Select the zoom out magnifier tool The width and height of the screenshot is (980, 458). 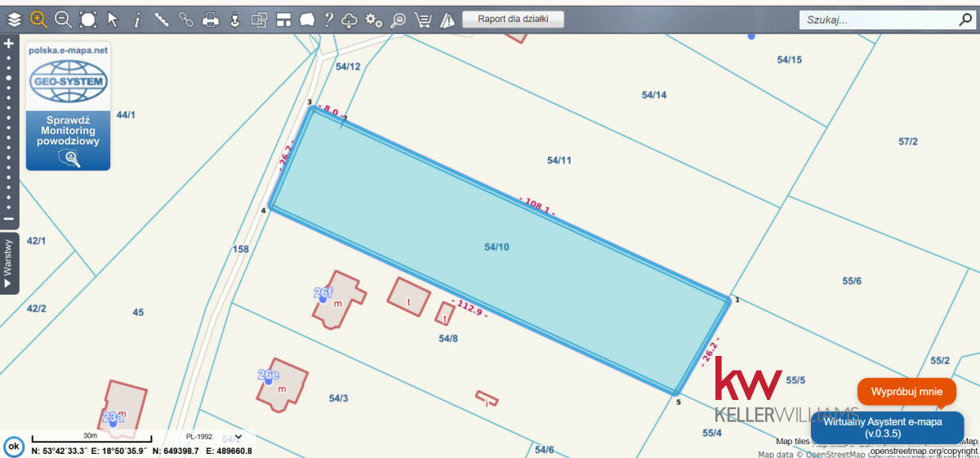(63, 20)
